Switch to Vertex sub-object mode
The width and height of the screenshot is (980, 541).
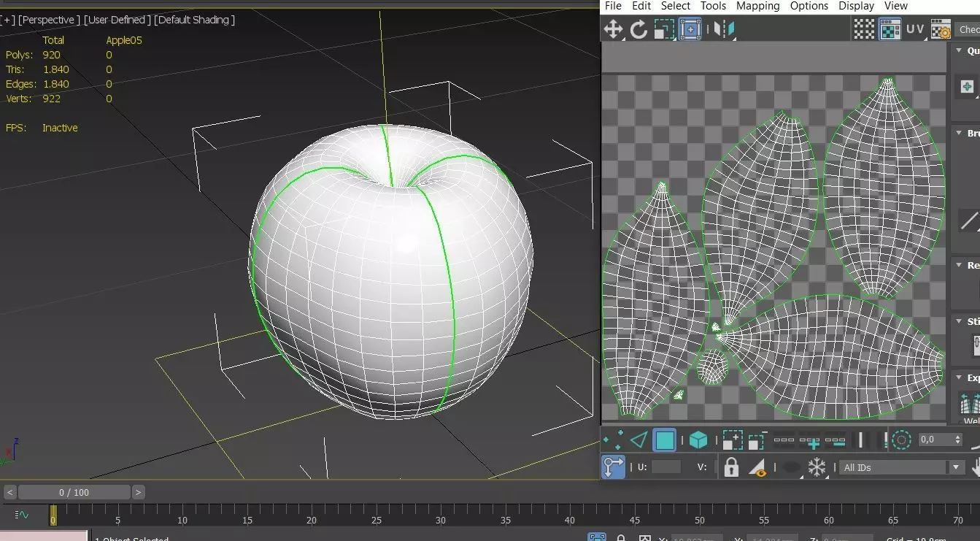coord(613,440)
